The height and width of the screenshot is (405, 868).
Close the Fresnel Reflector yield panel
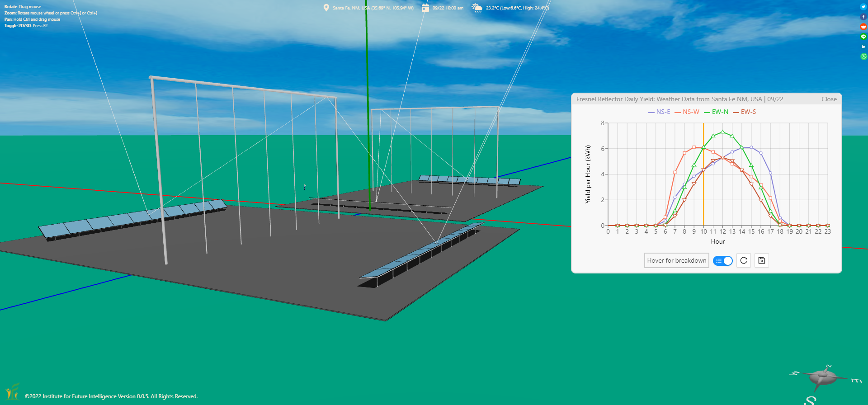[x=829, y=99]
